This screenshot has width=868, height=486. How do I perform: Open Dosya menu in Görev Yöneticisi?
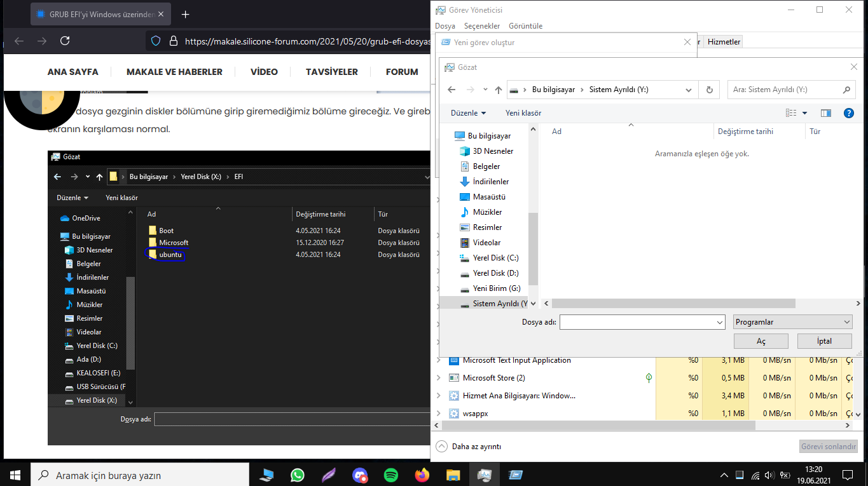click(445, 26)
